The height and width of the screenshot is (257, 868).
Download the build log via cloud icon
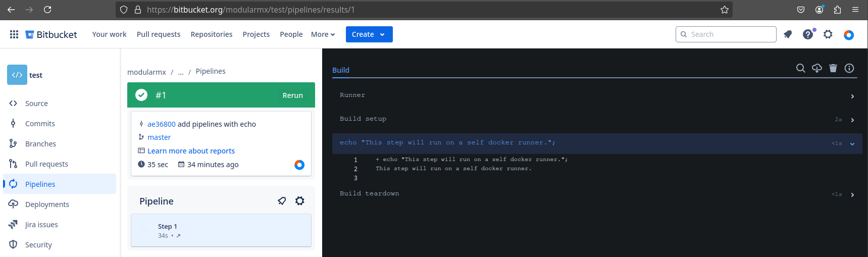[x=816, y=68]
